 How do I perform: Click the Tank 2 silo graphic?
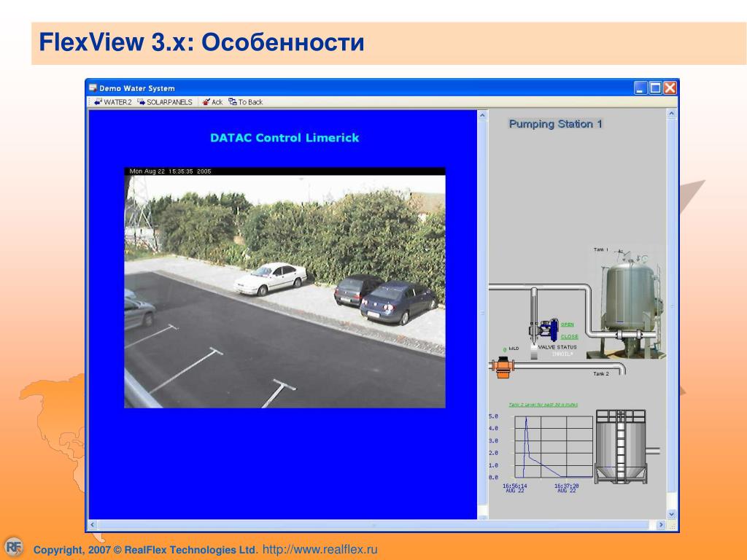coord(622,447)
